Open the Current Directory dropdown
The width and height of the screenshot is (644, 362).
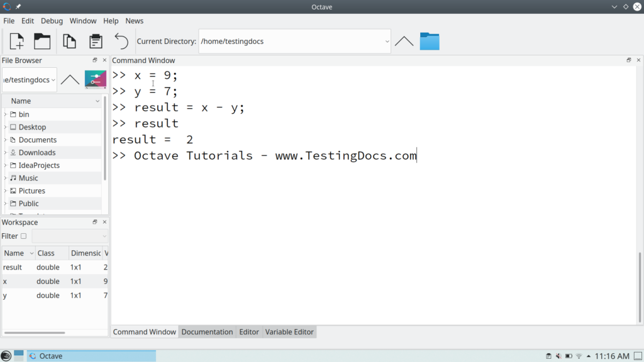pyautogui.click(x=388, y=41)
